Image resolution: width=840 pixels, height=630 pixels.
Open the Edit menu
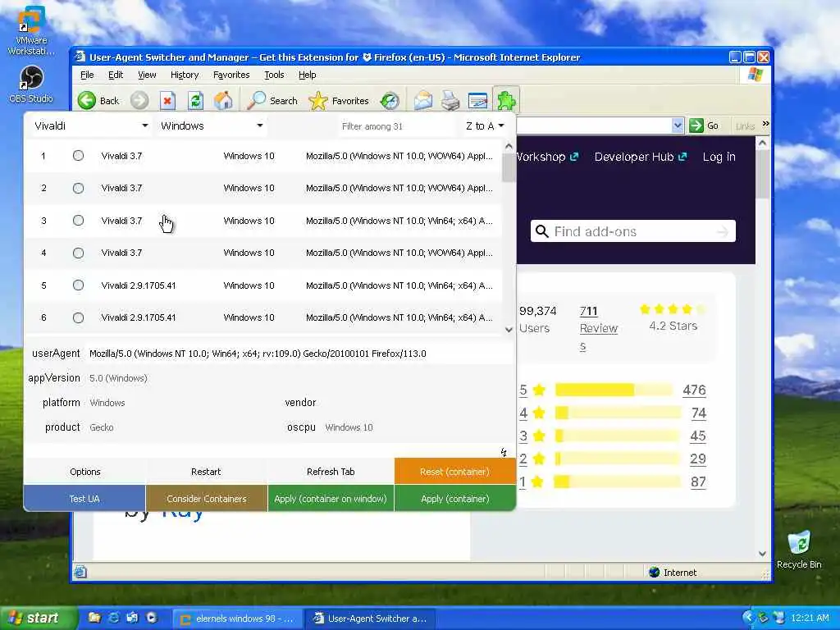(115, 75)
